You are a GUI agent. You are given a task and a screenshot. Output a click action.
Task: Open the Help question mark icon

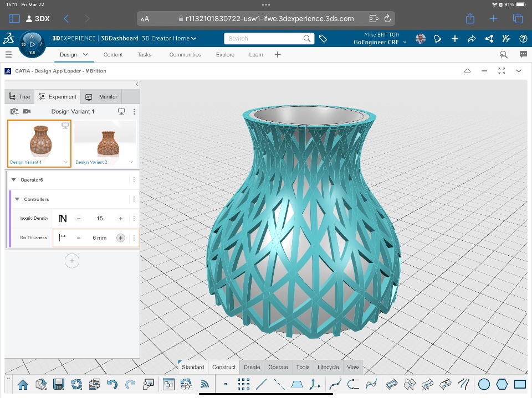point(523,39)
